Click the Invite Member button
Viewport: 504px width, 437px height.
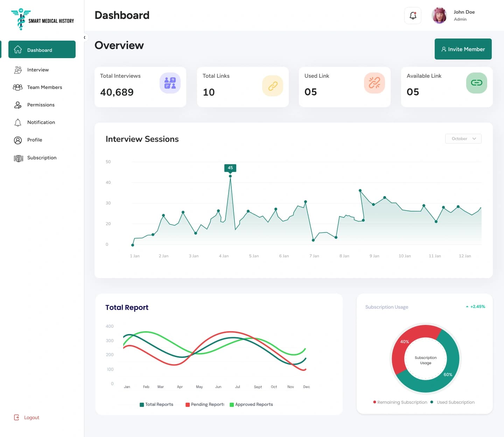pos(463,49)
